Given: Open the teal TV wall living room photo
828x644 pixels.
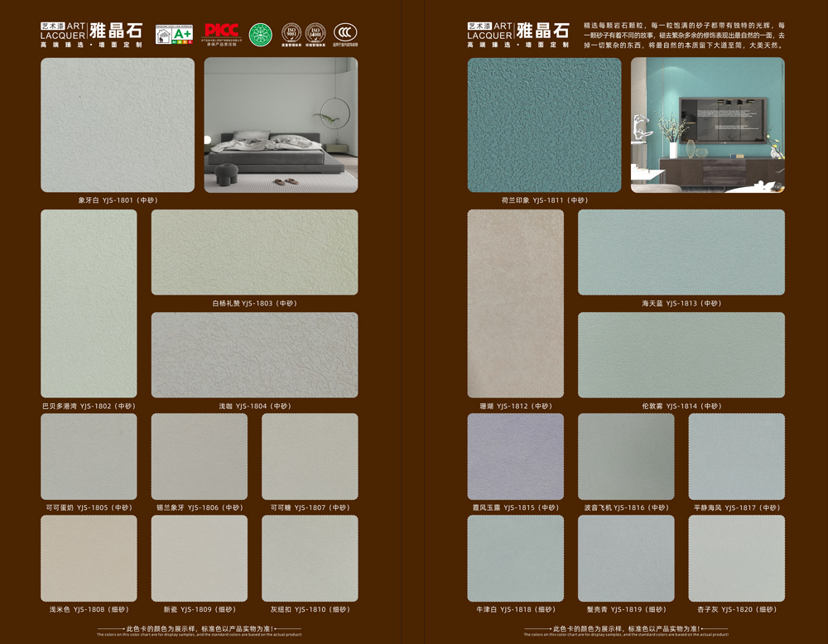Looking at the screenshot, I should pyautogui.click(x=708, y=125).
